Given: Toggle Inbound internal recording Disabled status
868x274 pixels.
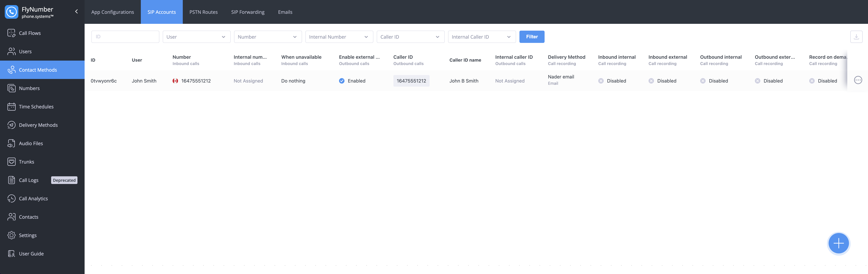Looking at the screenshot, I should [x=601, y=81].
